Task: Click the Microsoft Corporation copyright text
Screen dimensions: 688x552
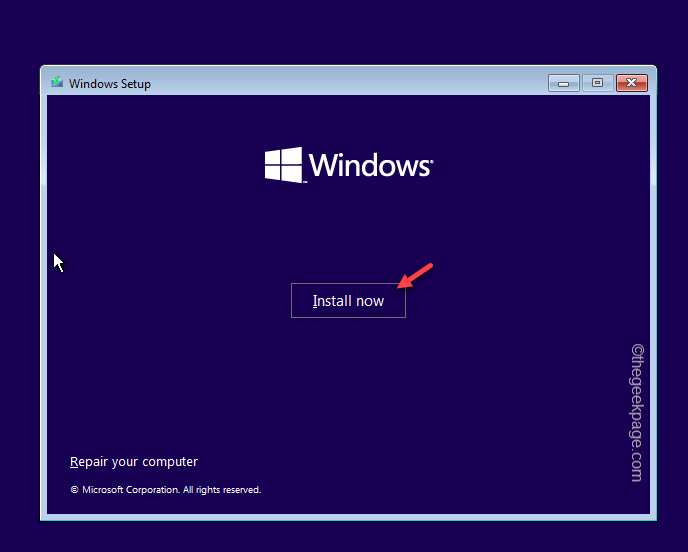Action: [x=165, y=490]
